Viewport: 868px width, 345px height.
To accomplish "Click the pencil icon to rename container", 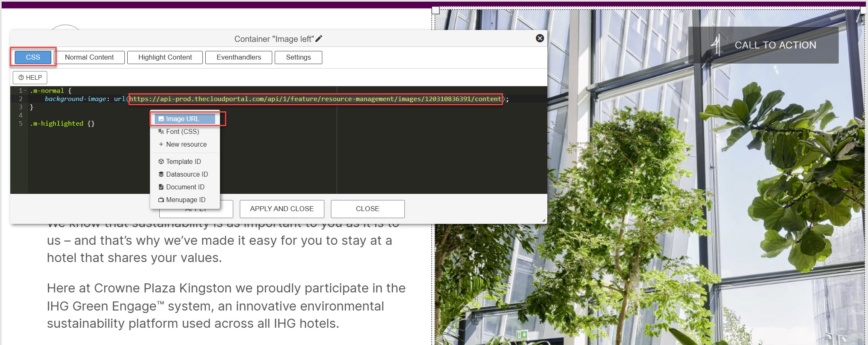I will [x=319, y=39].
